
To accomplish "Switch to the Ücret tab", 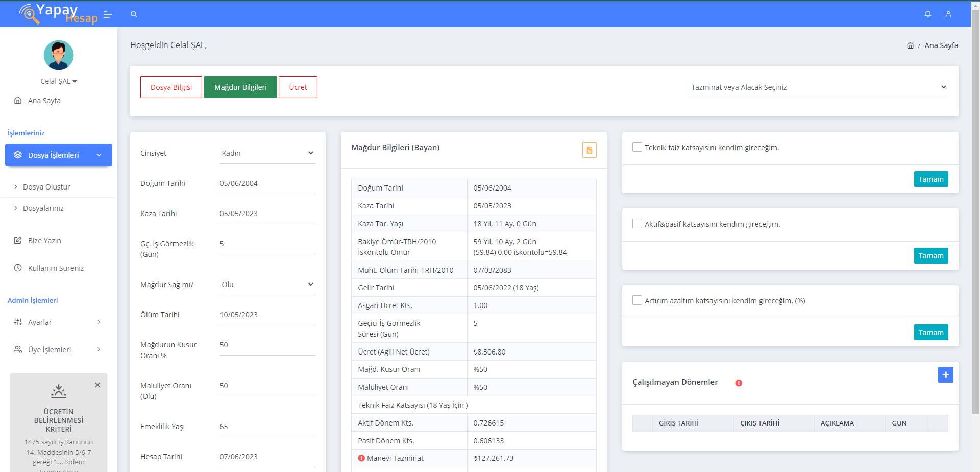I will click(x=298, y=87).
